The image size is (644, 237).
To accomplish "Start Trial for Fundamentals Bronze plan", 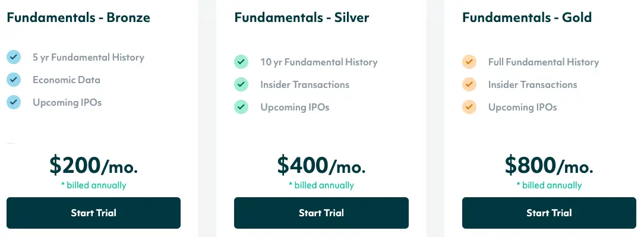I will [x=94, y=213].
